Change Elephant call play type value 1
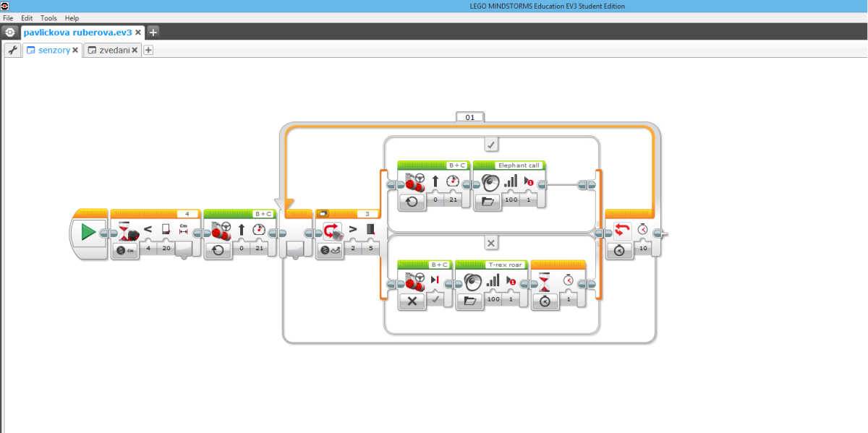This screenshot has width=868, height=433. click(529, 200)
